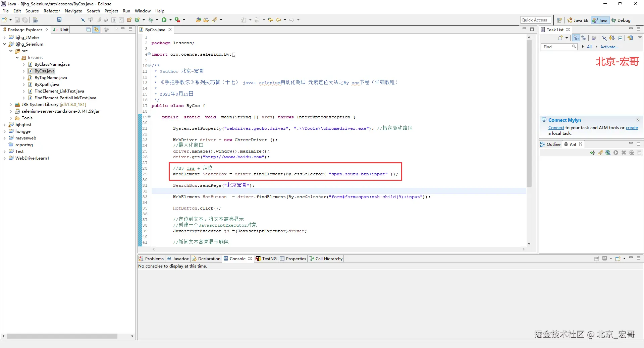Click the New Java Class icon
Image resolution: width=644 pixels, height=348 pixels.
pos(137,20)
